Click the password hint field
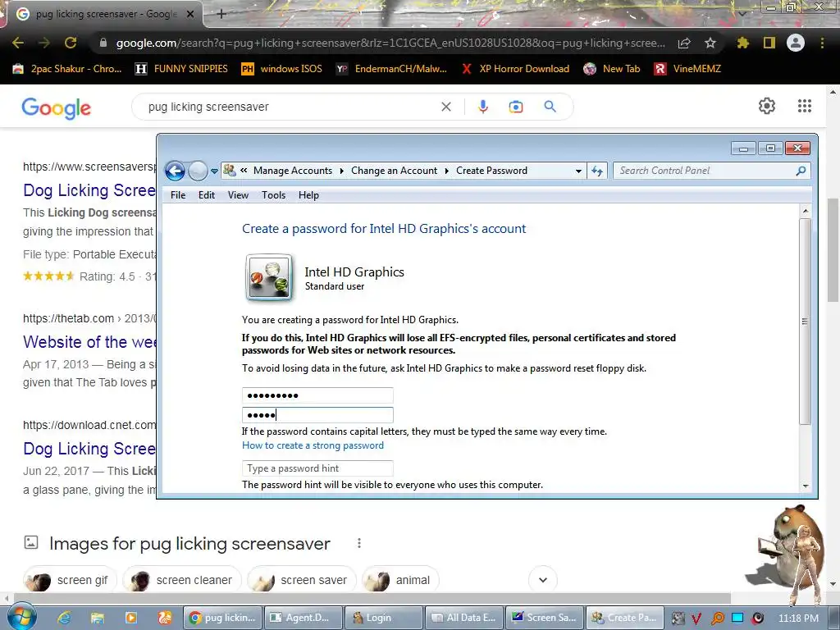The image size is (840, 630). pyautogui.click(x=317, y=468)
